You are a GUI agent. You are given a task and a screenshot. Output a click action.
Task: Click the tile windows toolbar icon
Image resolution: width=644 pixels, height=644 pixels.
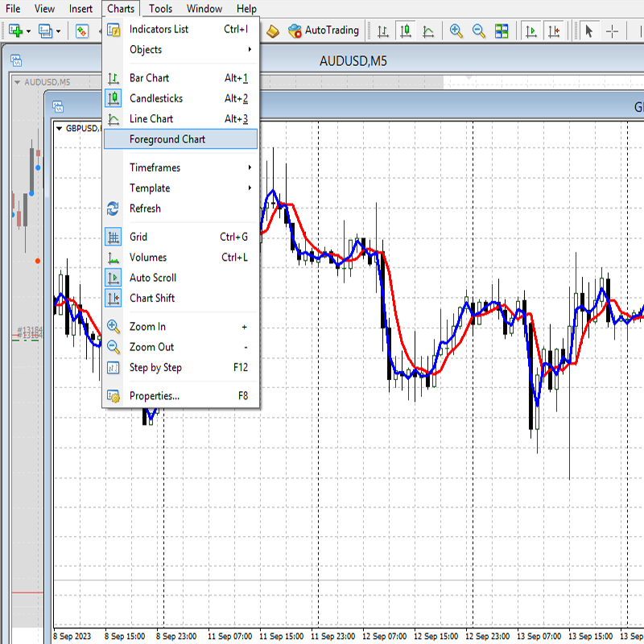[502, 31]
